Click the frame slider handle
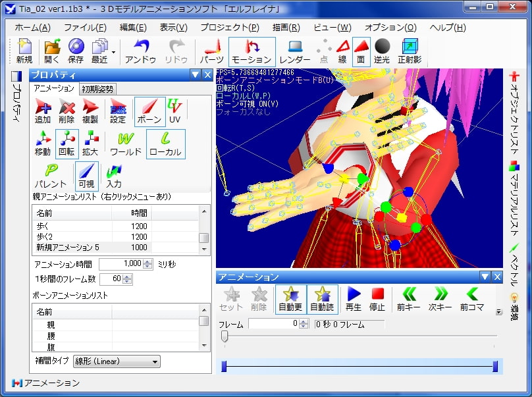Viewport: 532px width, 397px height. [225, 336]
